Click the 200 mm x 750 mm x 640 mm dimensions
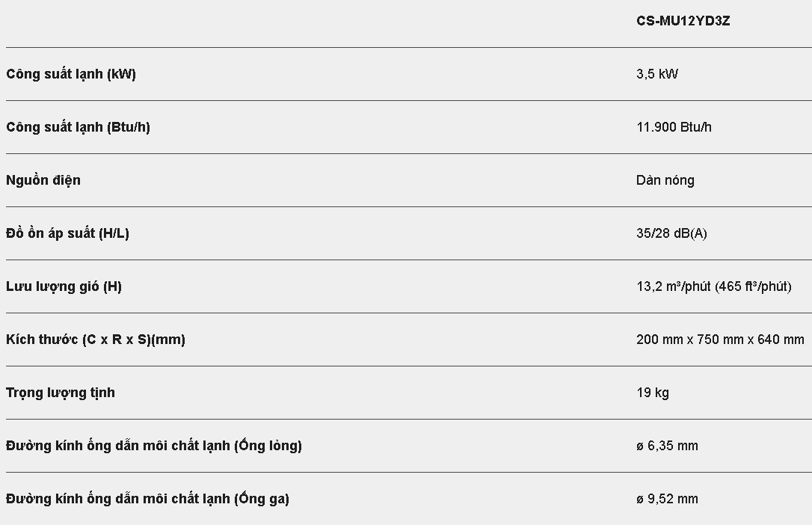The image size is (812, 525). coord(720,340)
